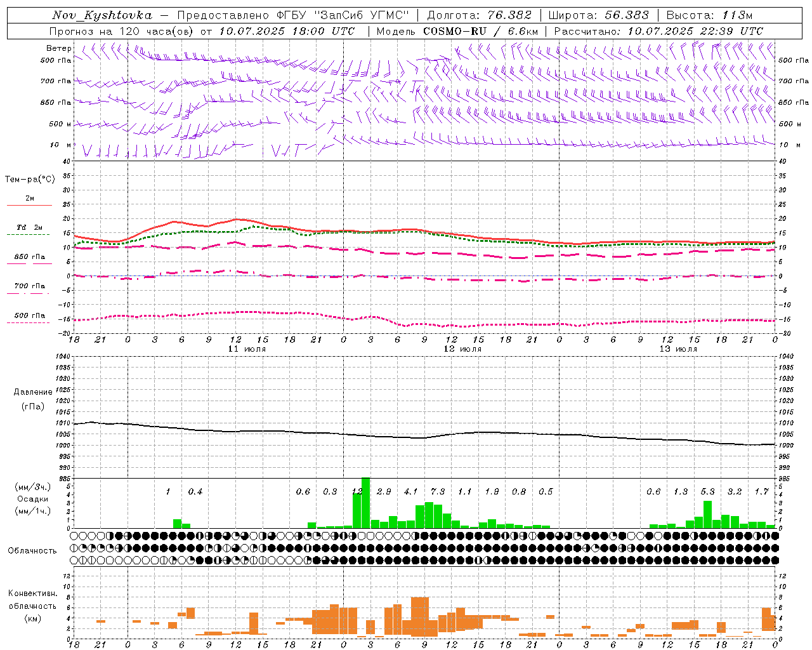This screenshot has width=812, height=650.
Task: Click the 1.9 precipitation total
Action: coord(492,492)
